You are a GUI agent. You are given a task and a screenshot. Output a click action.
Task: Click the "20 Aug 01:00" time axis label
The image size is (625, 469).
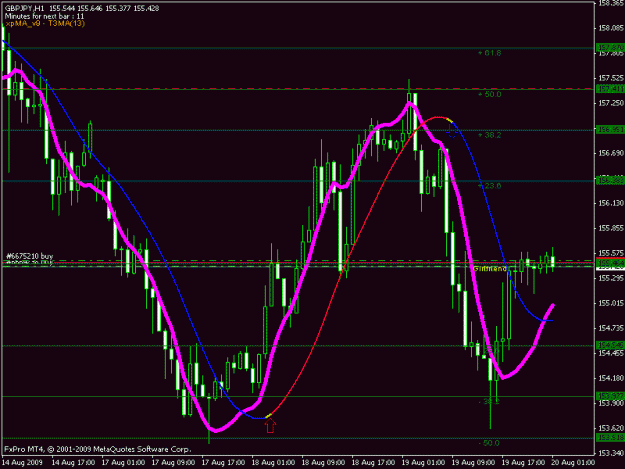[573, 463]
